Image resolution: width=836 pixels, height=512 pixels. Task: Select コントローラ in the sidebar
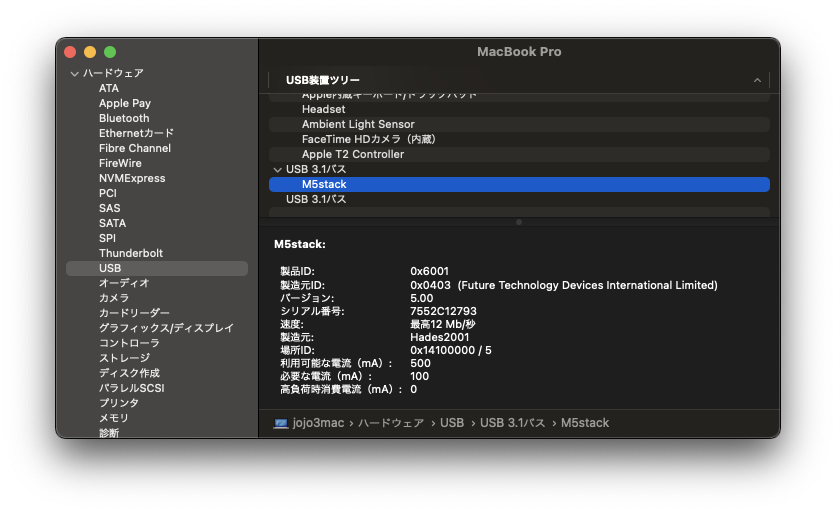(129, 343)
